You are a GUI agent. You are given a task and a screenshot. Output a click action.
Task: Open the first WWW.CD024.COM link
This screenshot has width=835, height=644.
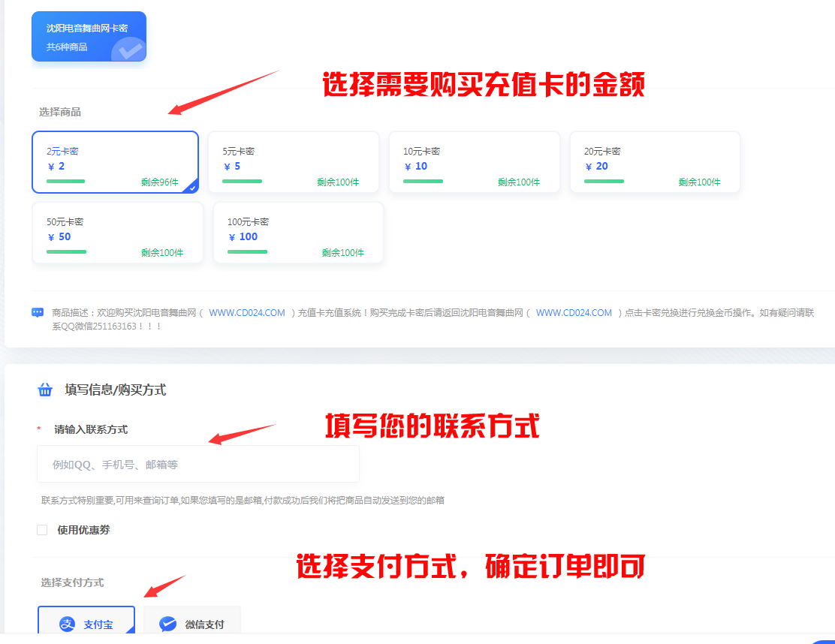coord(247,312)
